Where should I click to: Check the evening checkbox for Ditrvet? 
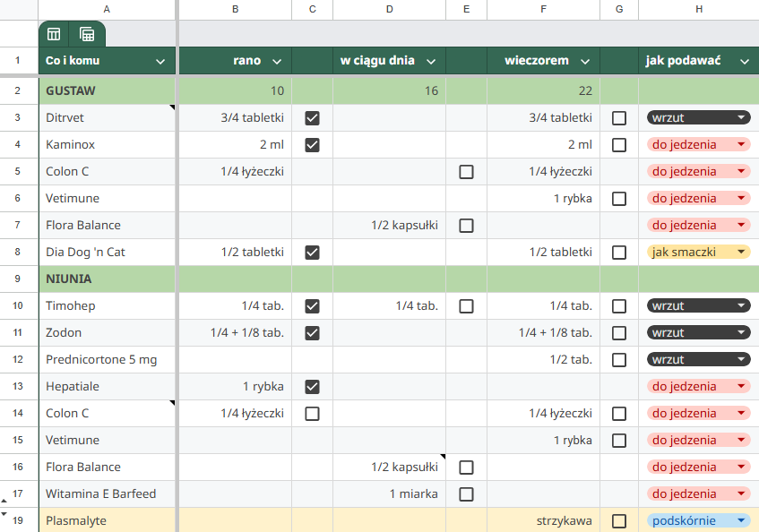(x=619, y=118)
